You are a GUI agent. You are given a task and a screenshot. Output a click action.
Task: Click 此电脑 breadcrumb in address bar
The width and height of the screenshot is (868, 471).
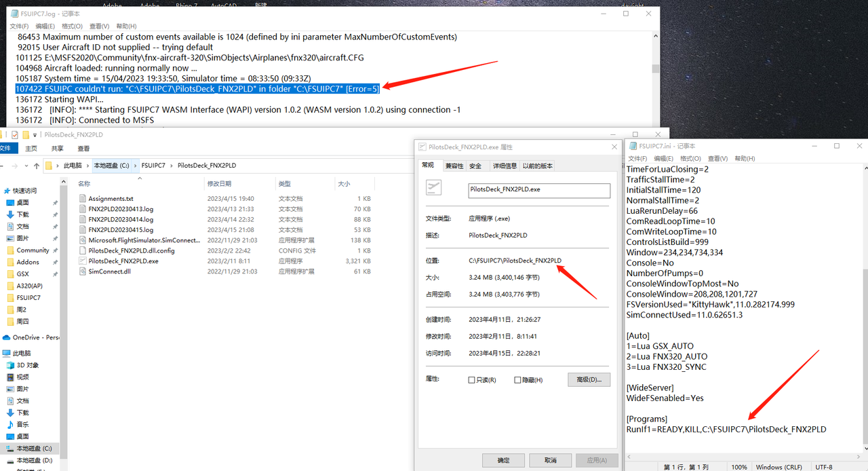point(73,166)
